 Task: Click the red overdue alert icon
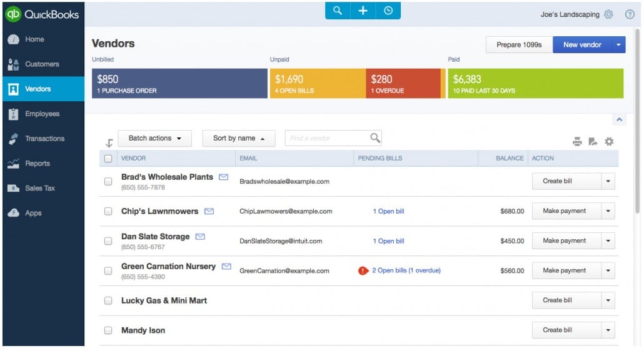[363, 270]
